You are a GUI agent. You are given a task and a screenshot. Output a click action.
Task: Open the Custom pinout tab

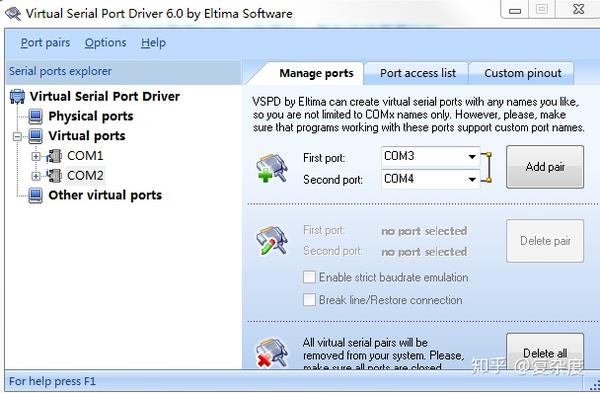tap(523, 73)
